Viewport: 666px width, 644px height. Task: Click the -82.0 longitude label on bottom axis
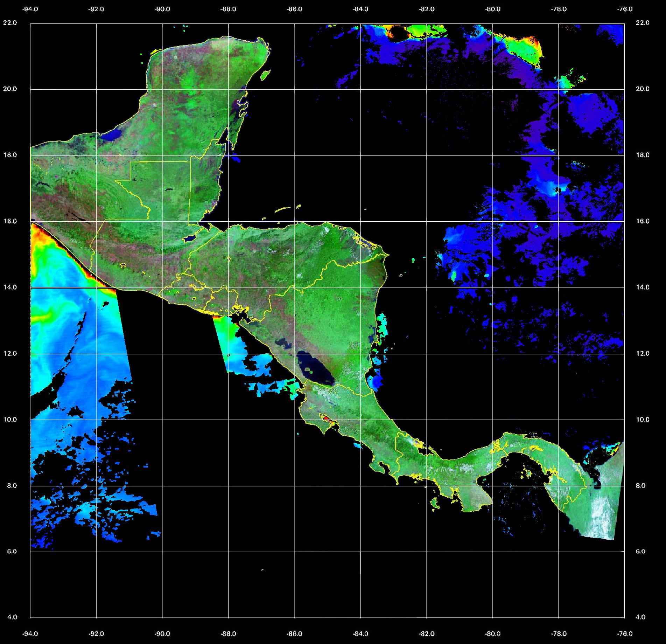point(427,634)
